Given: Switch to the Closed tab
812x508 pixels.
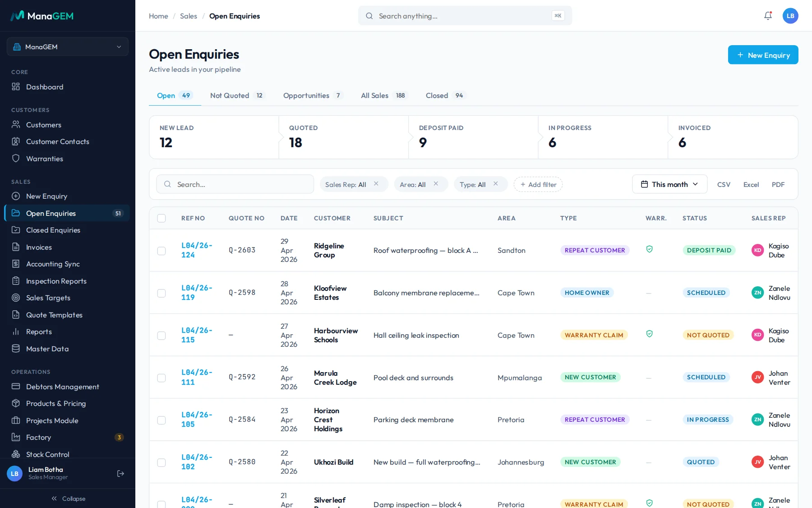Looking at the screenshot, I should point(445,95).
